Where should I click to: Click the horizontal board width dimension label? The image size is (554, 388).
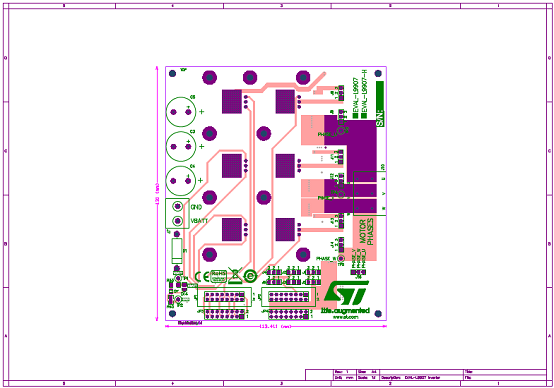(x=276, y=327)
